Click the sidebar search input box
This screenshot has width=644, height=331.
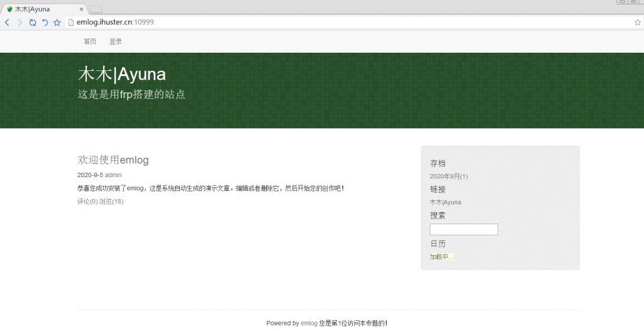click(464, 229)
